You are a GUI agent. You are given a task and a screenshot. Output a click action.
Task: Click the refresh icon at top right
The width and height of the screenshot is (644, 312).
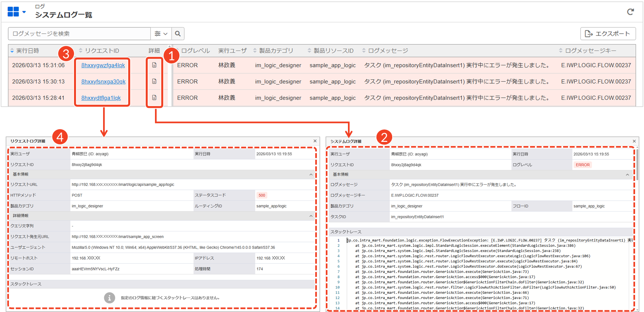pos(630,12)
